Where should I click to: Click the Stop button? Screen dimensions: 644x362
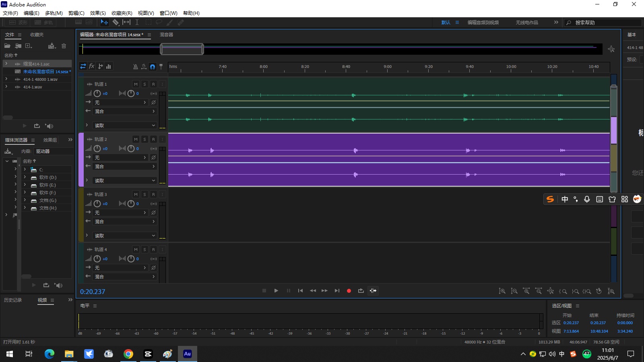[x=264, y=290]
